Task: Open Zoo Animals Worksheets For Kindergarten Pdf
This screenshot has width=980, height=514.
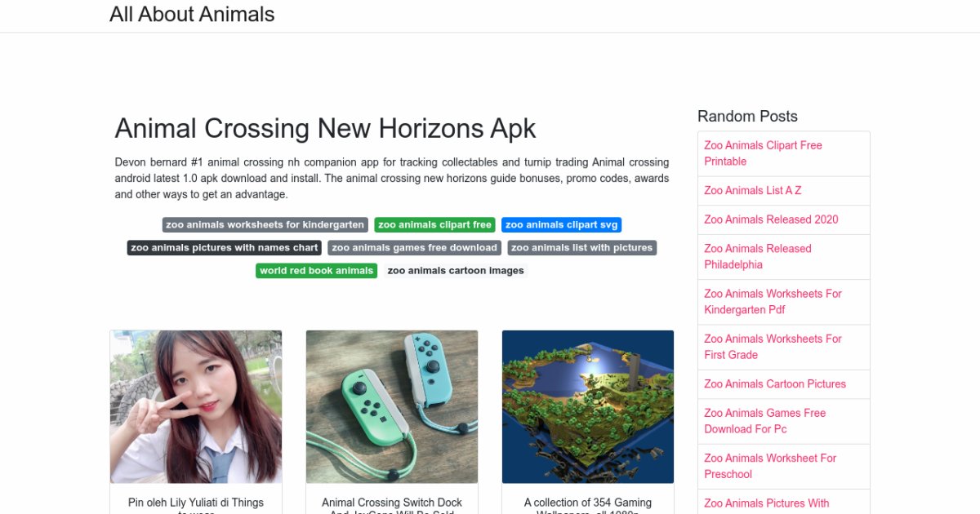Action: coord(773,301)
